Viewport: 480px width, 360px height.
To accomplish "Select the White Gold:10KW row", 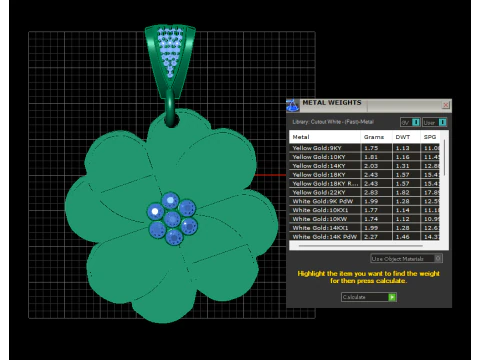I will click(365, 219).
